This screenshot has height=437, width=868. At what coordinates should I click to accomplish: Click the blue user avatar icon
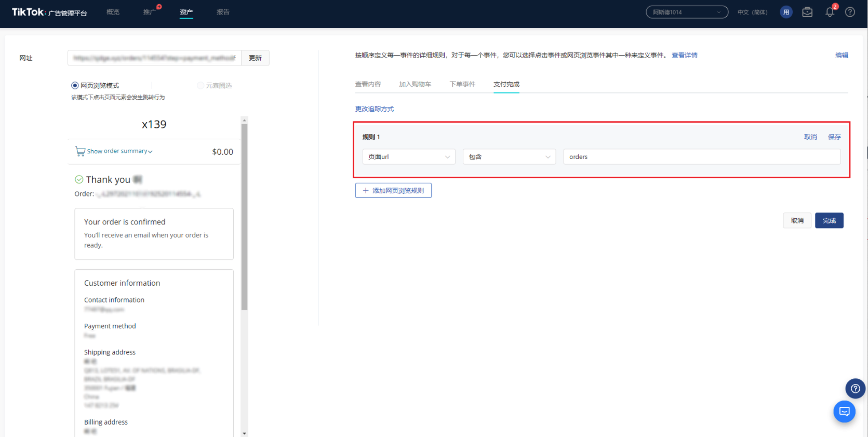786,12
